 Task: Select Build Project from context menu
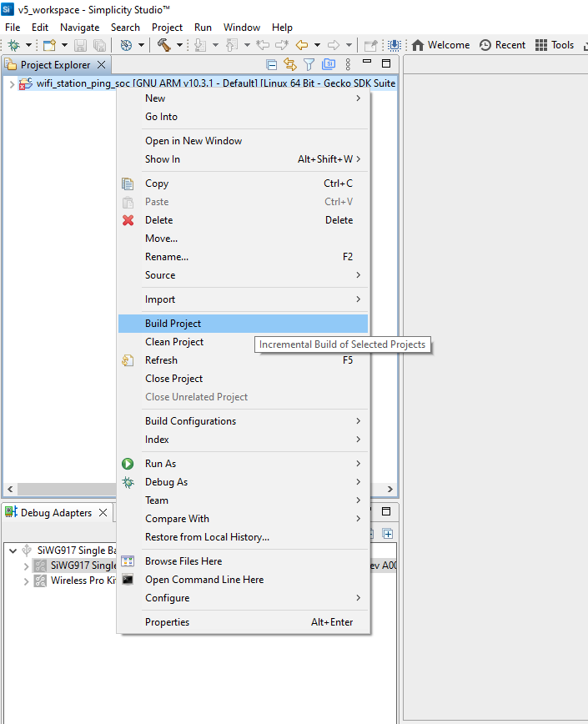pos(173,324)
